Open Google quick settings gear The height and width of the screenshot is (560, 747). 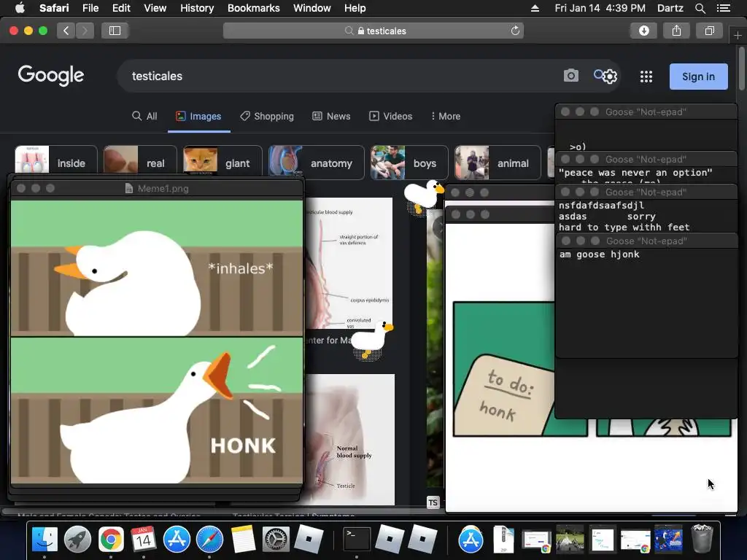(611, 77)
